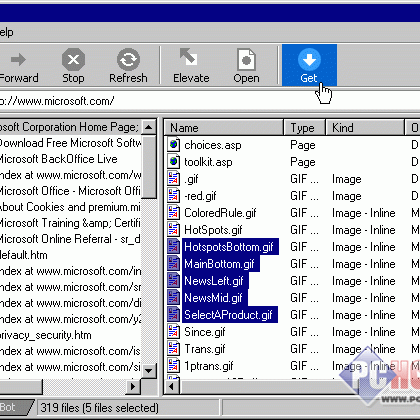The height and width of the screenshot is (420, 420).
Task: Click the SelectAProduct.gif file icon
Action: point(173,315)
